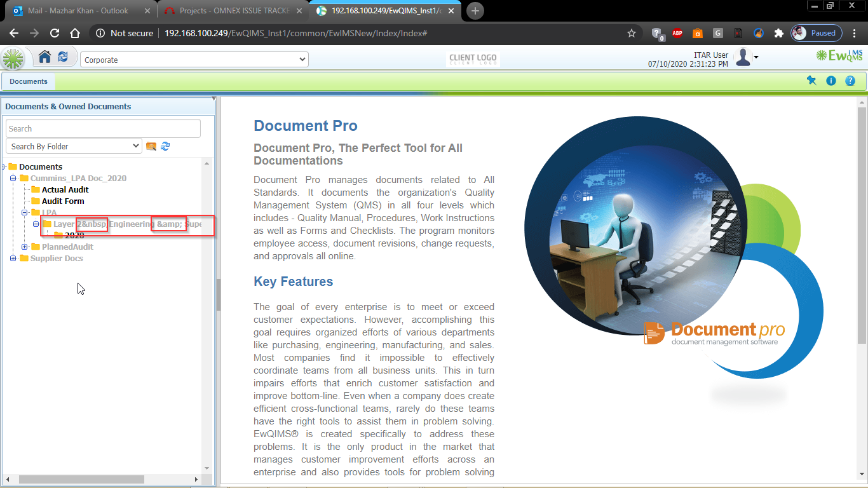Select the Documents root folder
The width and height of the screenshot is (868, 488).
tap(41, 166)
